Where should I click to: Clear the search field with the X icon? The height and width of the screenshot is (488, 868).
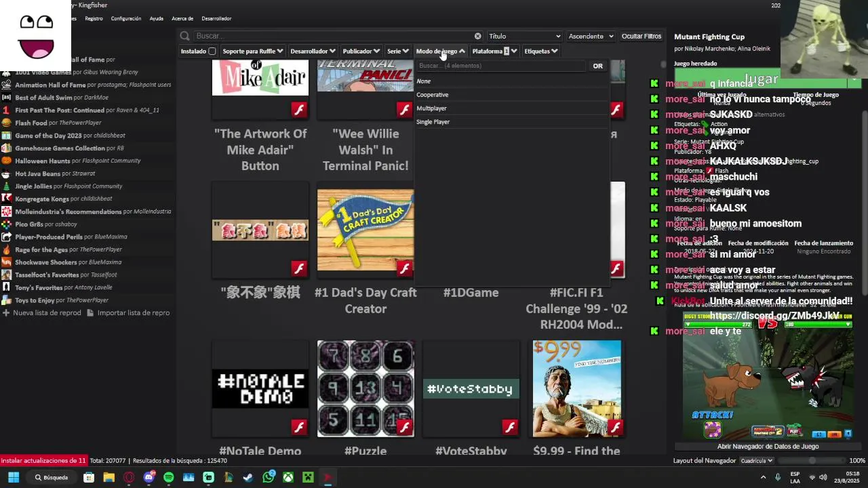tap(477, 36)
